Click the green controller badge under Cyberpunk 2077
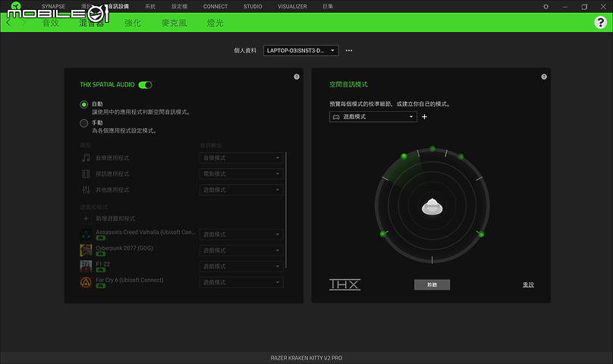 coord(101,254)
